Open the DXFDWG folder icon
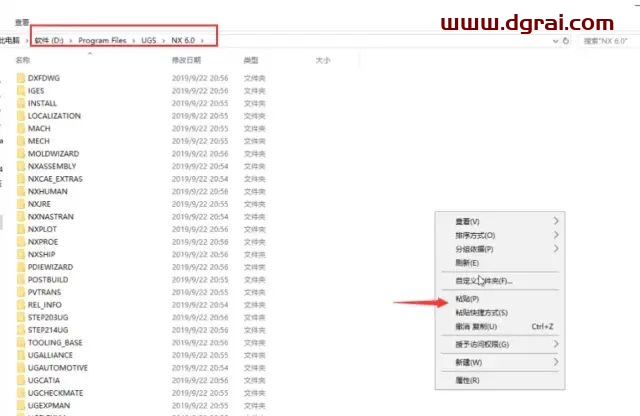640x416 pixels. [x=21, y=78]
